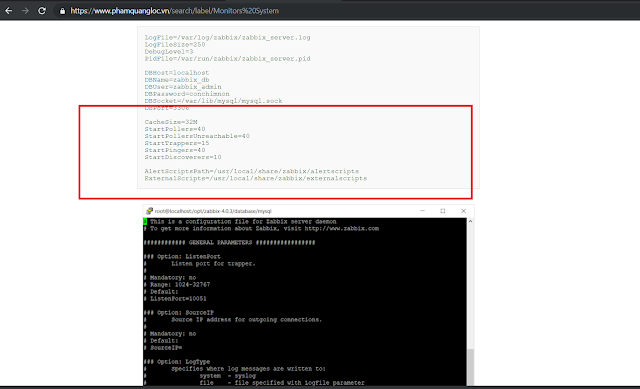Click the http://www.zabbix.com text in terminal
This screenshot has height=389, width=640.
(x=342, y=229)
